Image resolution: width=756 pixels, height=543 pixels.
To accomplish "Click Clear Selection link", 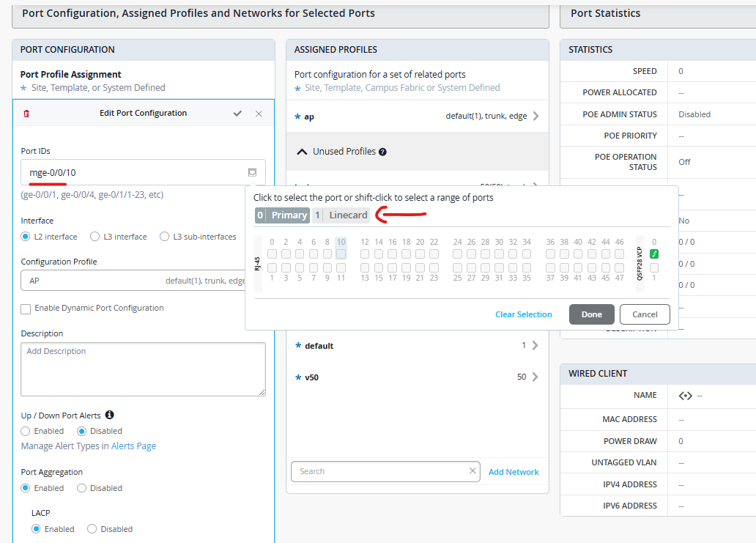I will point(524,314).
